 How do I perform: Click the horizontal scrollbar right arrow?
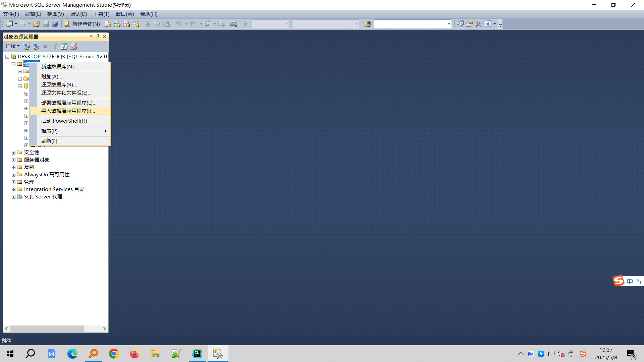pos(104,328)
